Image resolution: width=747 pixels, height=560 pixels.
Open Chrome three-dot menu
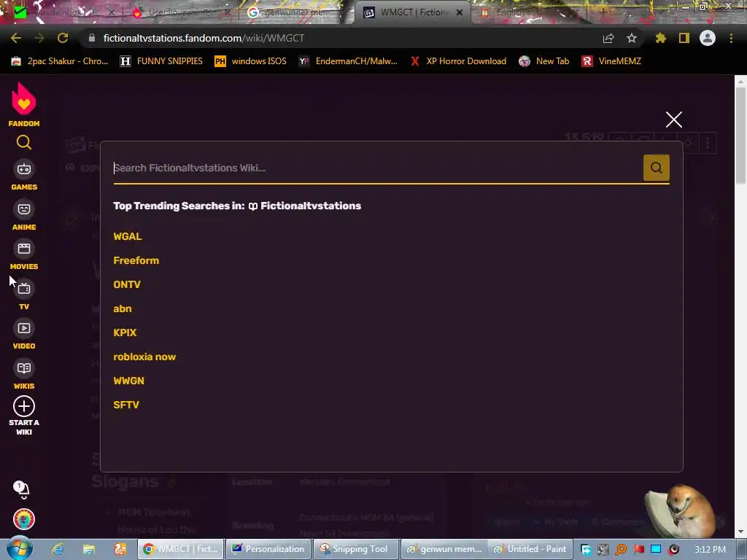point(731,38)
